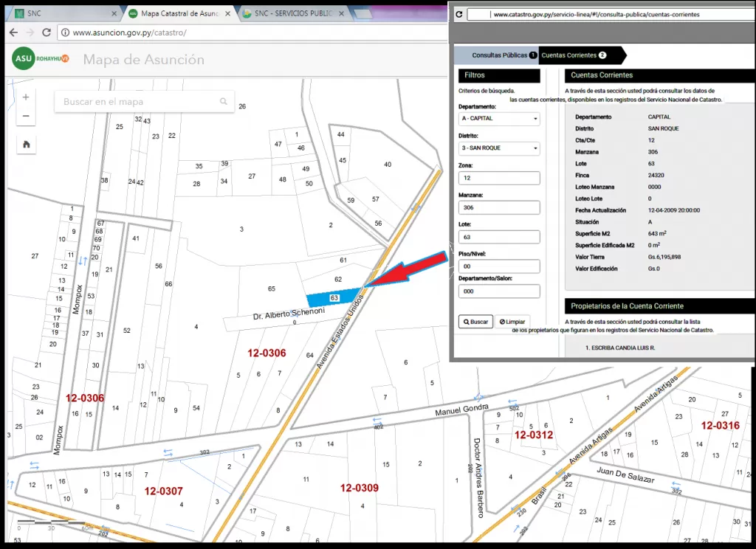756x549 pixels.
Task: Click lot 40 on the map
Action: [388, 165]
